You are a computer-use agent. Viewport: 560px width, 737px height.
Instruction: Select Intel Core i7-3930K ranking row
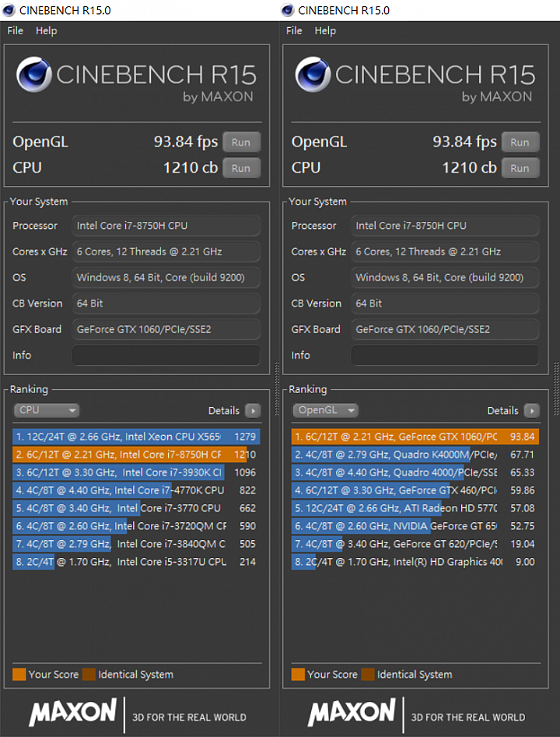point(136,472)
